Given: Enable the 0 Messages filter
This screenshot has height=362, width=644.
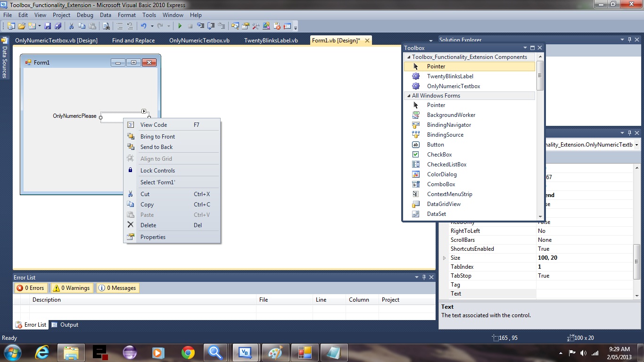Looking at the screenshot, I should click(x=117, y=288).
